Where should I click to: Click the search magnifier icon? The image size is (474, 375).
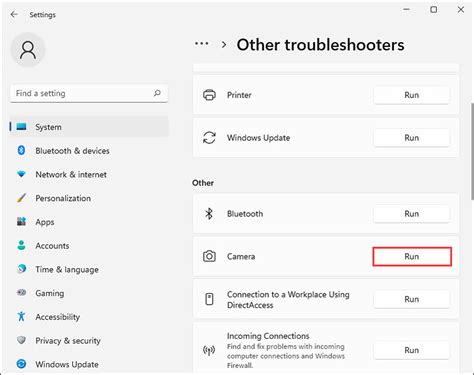[157, 93]
